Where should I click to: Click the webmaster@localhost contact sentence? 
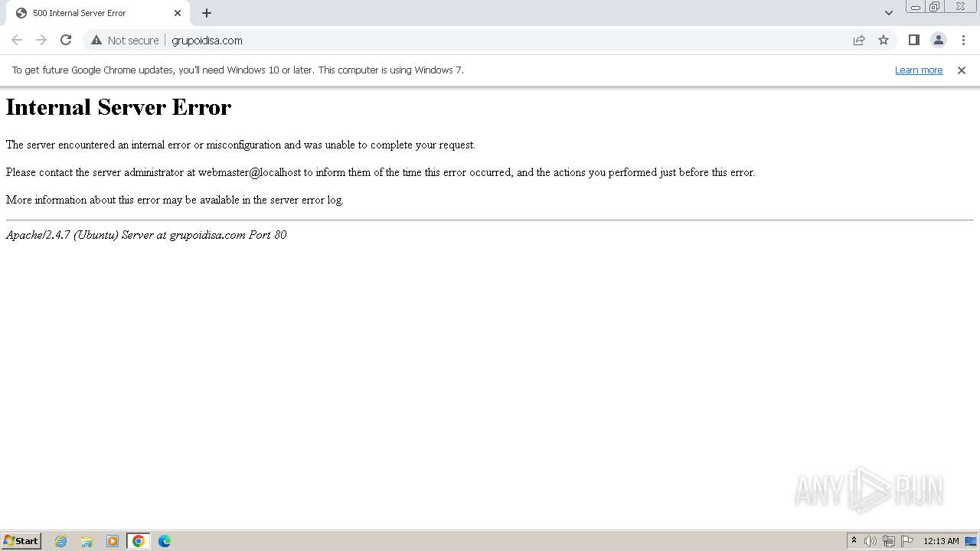point(381,172)
